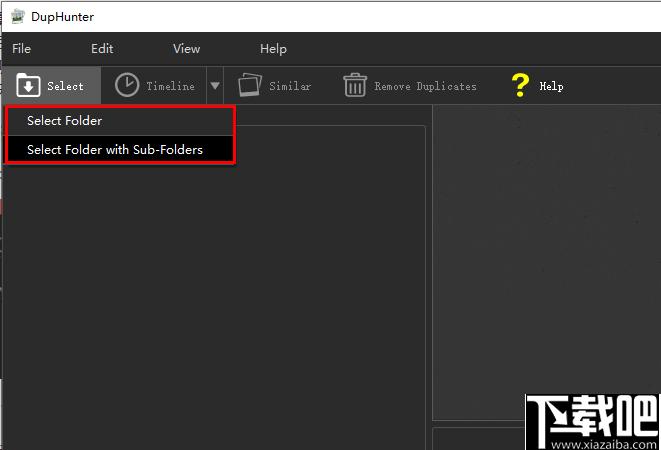Click the Remove Duplicates text label
The width and height of the screenshot is (661, 450).
tap(425, 86)
